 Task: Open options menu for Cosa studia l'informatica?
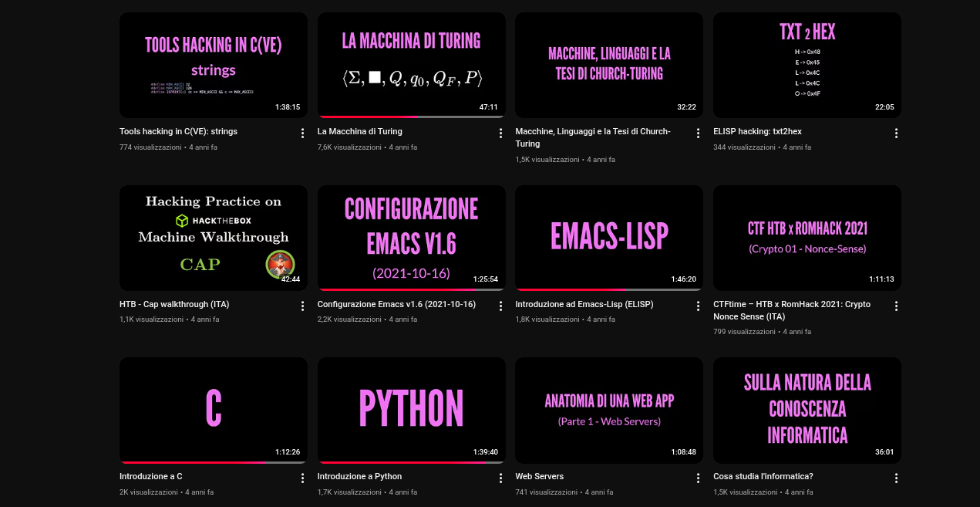point(896,478)
